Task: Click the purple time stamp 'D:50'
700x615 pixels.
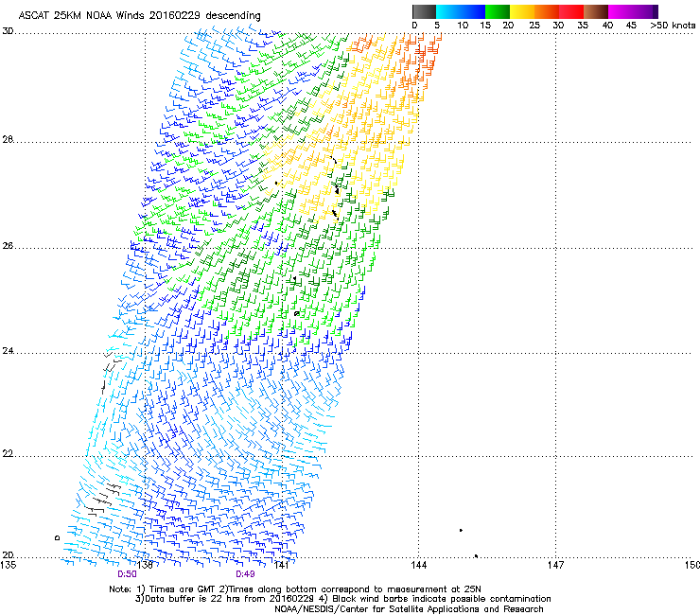Action: [x=128, y=574]
